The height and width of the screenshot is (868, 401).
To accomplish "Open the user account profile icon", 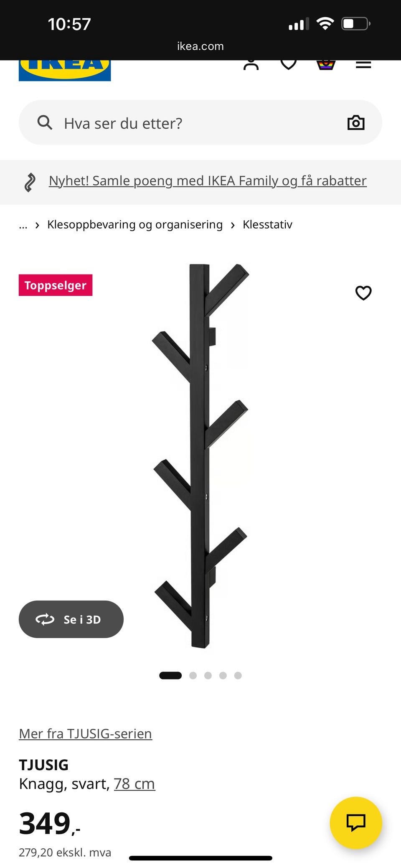I will pyautogui.click(x=251, y=65).
